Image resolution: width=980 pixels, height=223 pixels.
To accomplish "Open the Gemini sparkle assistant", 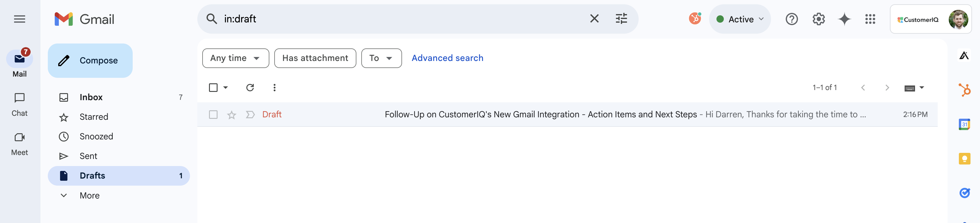I will click(844, 19).
